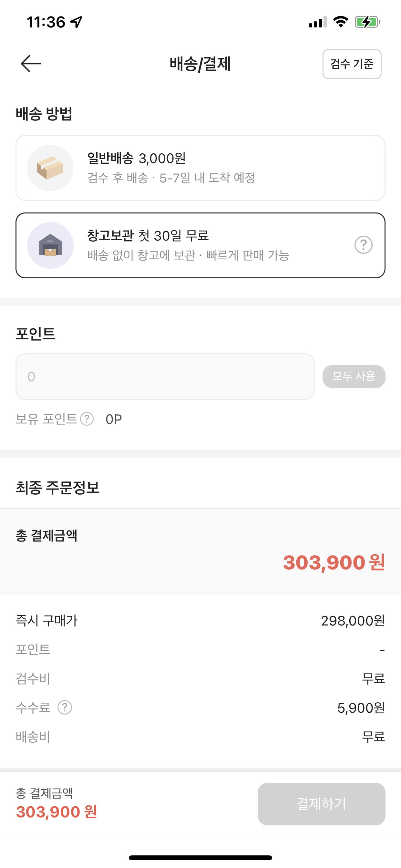Tap the cardboard box delivery icon

[50, 168]
